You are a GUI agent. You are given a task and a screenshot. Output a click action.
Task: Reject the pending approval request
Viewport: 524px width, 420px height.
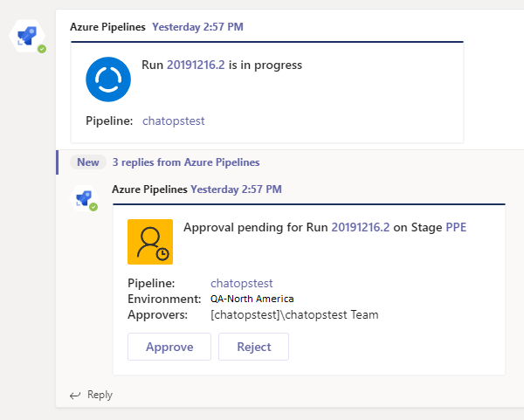tap(253, 347)
